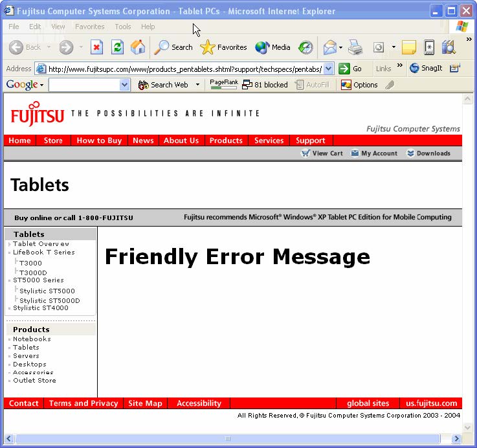Open the Back history dropdown arrow
The height and width of the screenshot is (448, 477).
coord(49,47)
